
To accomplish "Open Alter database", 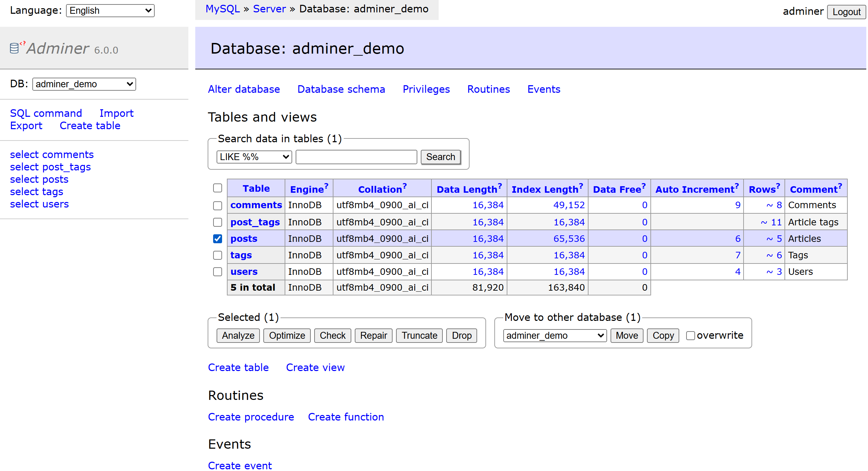I will pos(244,89).
